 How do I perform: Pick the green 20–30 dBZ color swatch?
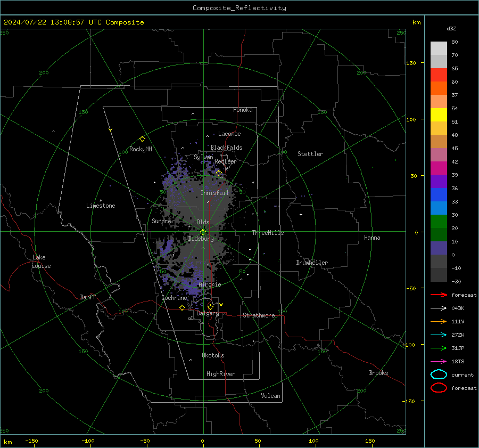point(439,222)
